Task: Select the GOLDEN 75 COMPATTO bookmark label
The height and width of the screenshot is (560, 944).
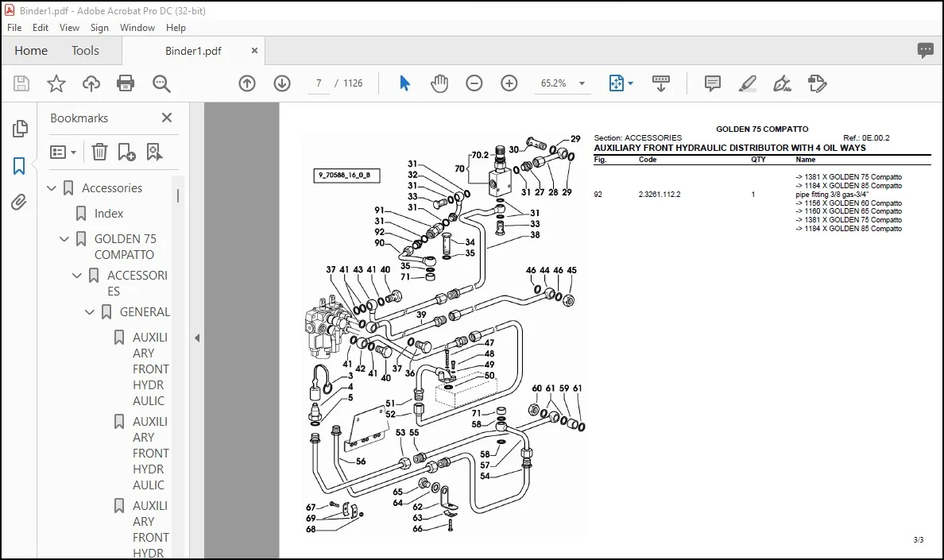Action: point(126,246)
